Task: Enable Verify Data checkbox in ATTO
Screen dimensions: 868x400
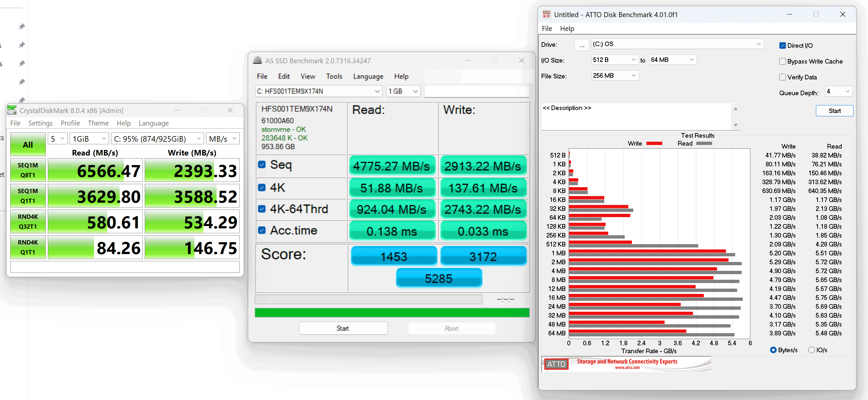Action: (x=782, y=77)
